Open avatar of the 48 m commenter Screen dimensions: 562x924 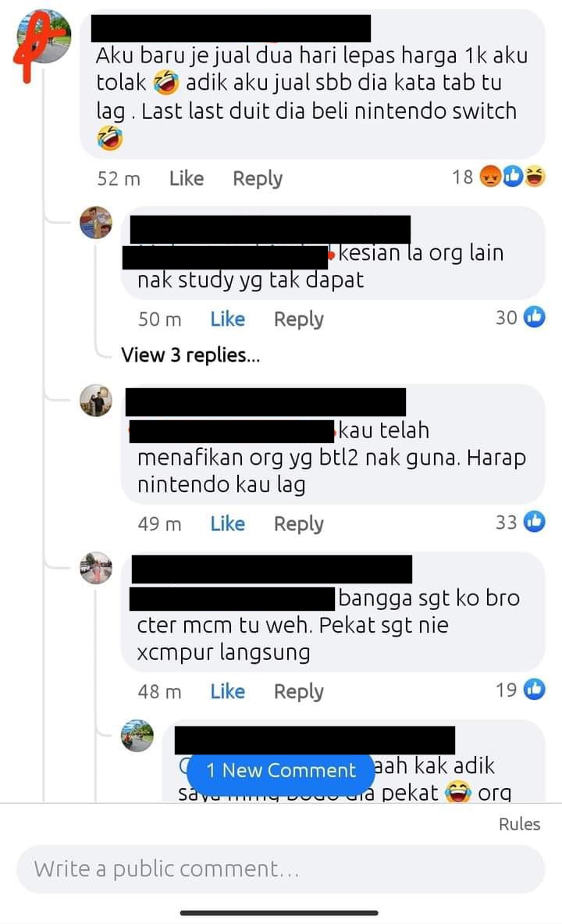pyautogui.click(x=96, y=568)
